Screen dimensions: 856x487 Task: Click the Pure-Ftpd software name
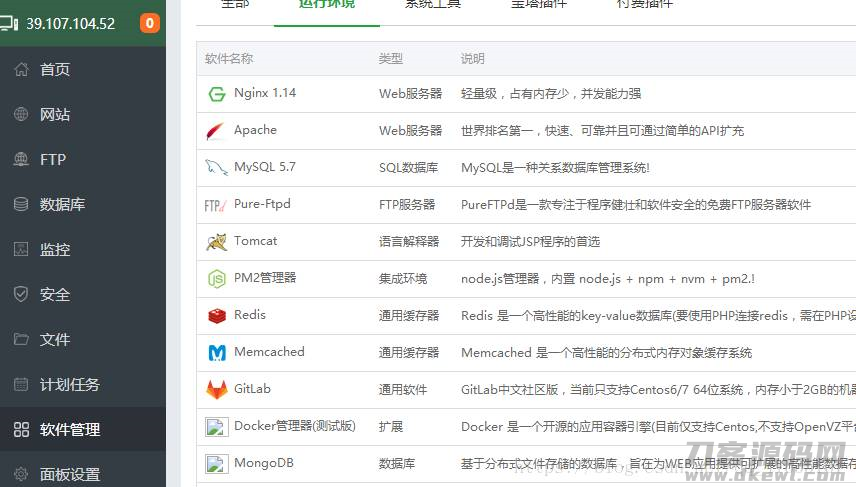pos(262,204)
